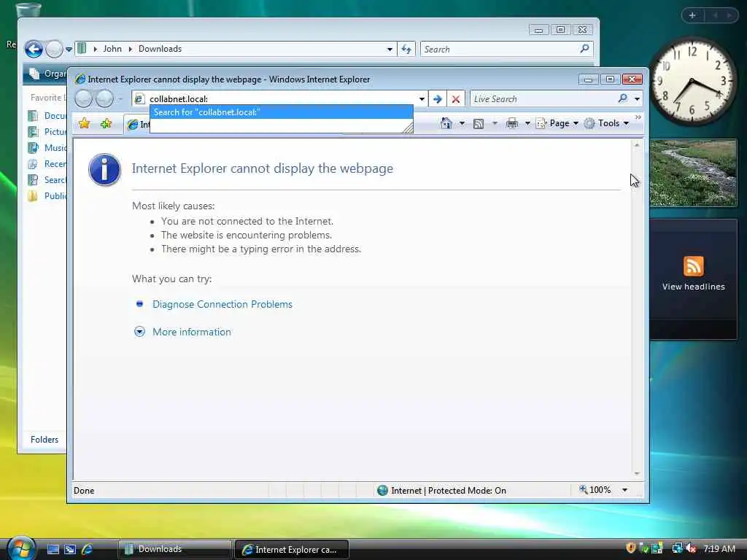Click Switch between windows quick launch icon
747x560 pixels.
tap(70, 549)
